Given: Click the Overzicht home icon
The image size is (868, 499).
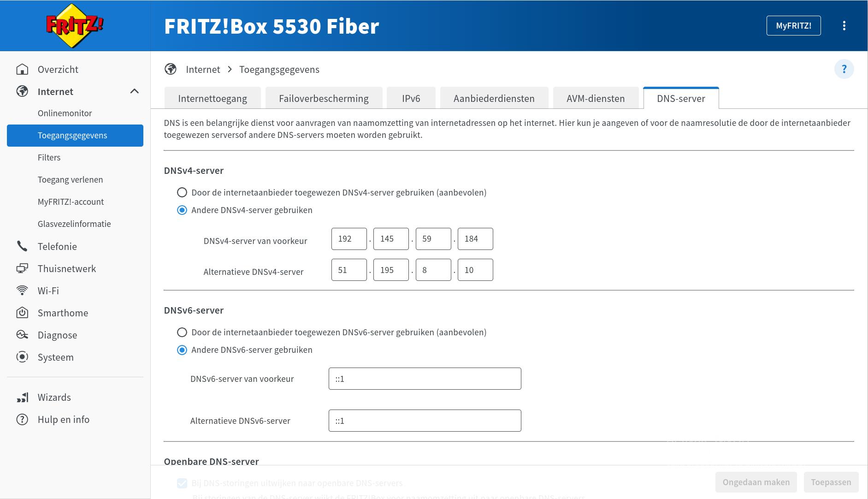Looking at the screenshot, I should [22, 69].
